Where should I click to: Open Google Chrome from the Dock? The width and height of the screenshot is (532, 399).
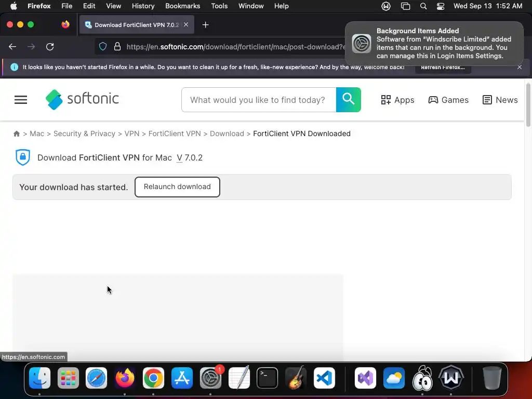pos(153,378)
